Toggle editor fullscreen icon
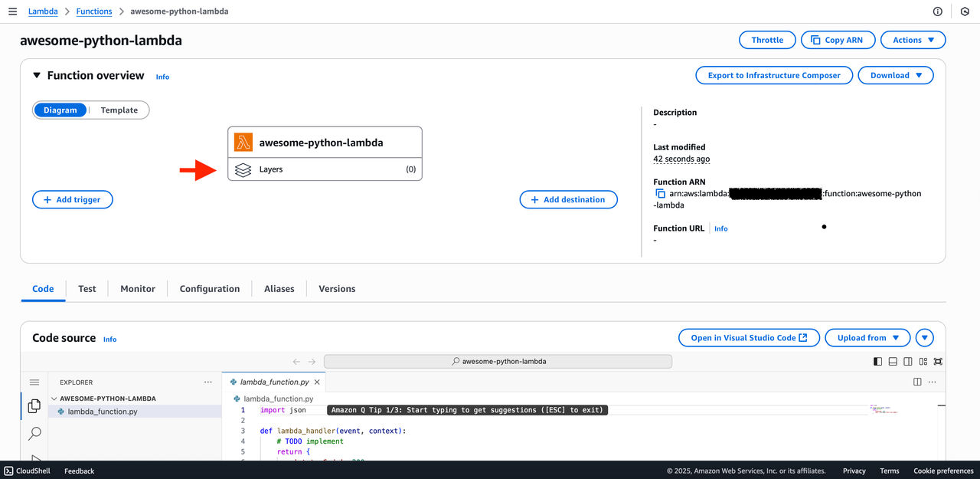 click(x=938, y=362)
